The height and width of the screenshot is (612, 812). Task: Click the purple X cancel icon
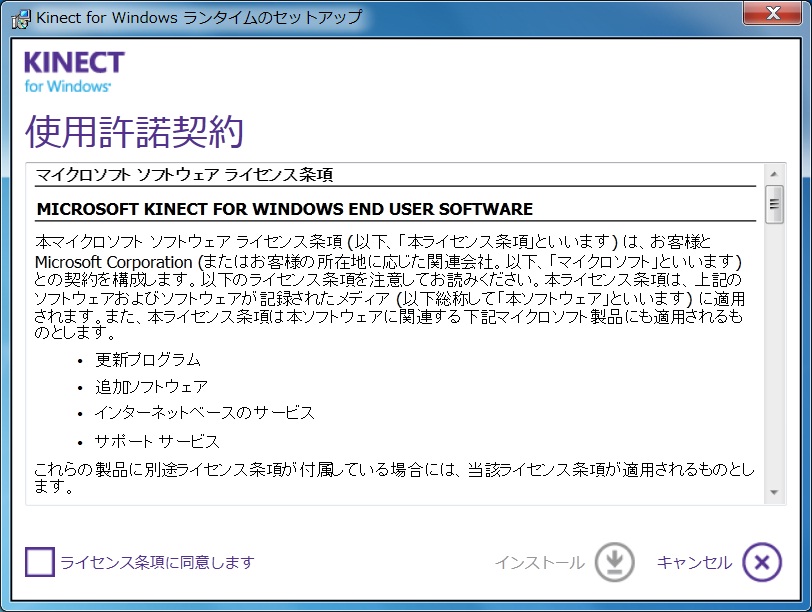[762, 562]
